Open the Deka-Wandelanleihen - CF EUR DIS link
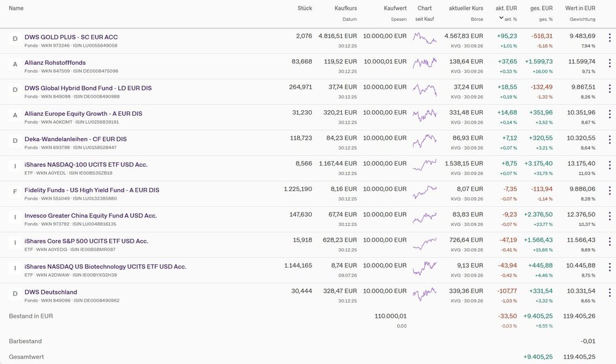Image resolution: width=616 pixels, height=364 pixels. pos(75,139)
